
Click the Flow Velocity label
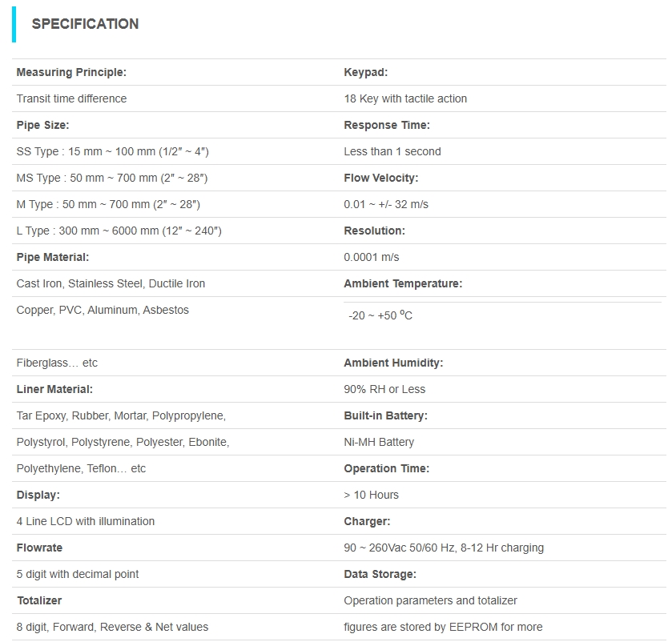(x=381, y=178)
